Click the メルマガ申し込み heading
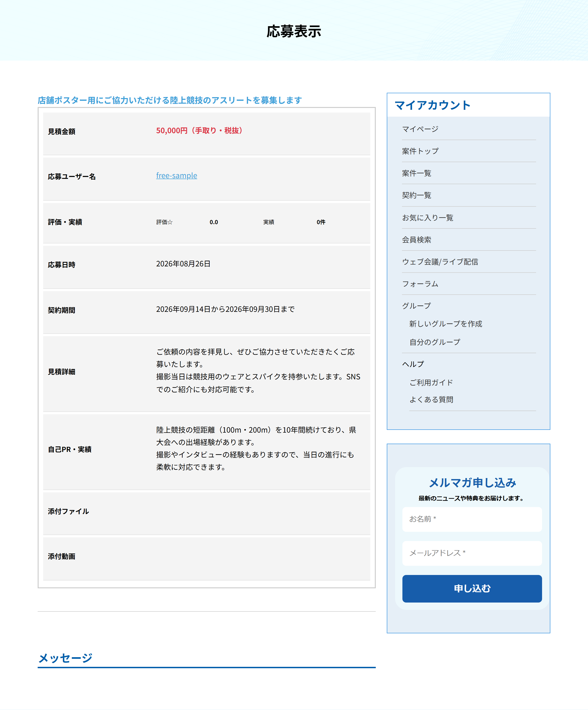 (472, 482)
